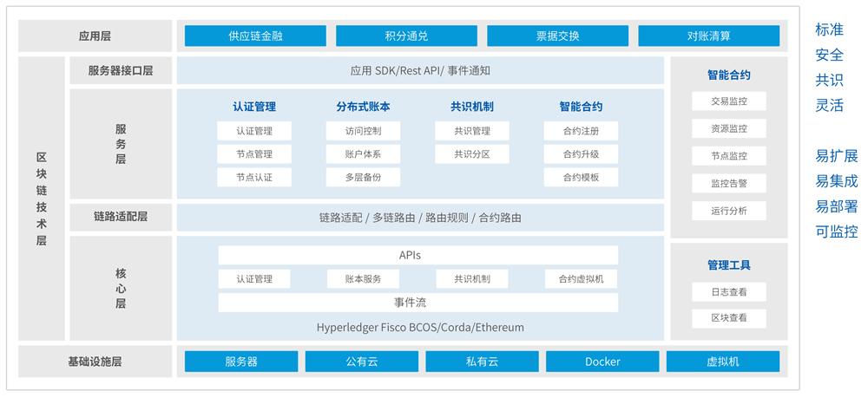868x398 pixels.
Task: Click the 应用 SDK/Rest API/ 事件通知 bar
Action: point(420,70)
